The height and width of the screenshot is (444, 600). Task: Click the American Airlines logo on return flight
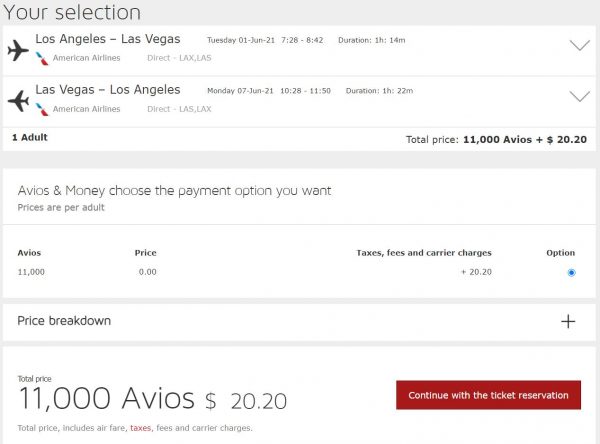coord(42,109)
